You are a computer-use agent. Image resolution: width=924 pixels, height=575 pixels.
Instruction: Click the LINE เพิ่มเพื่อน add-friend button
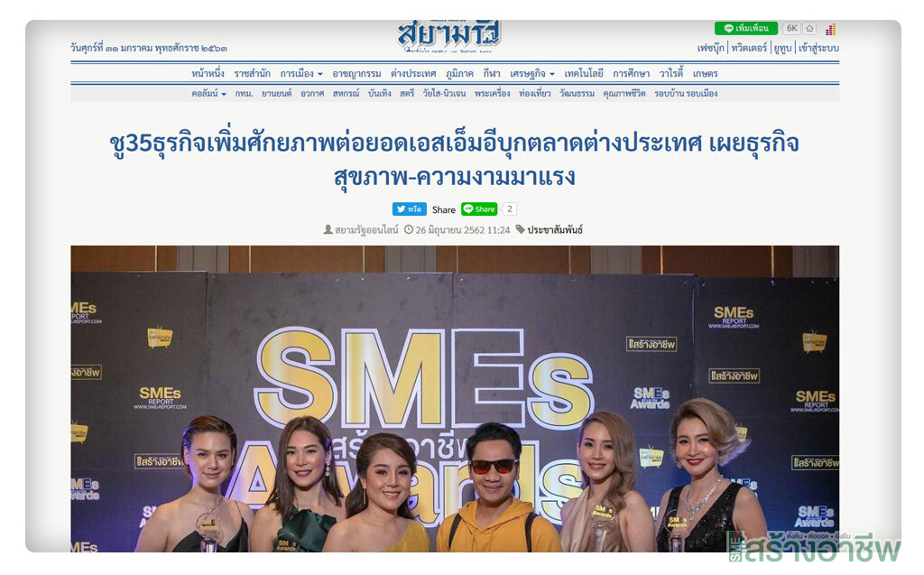pyautogui.click(x=745, y=28)
